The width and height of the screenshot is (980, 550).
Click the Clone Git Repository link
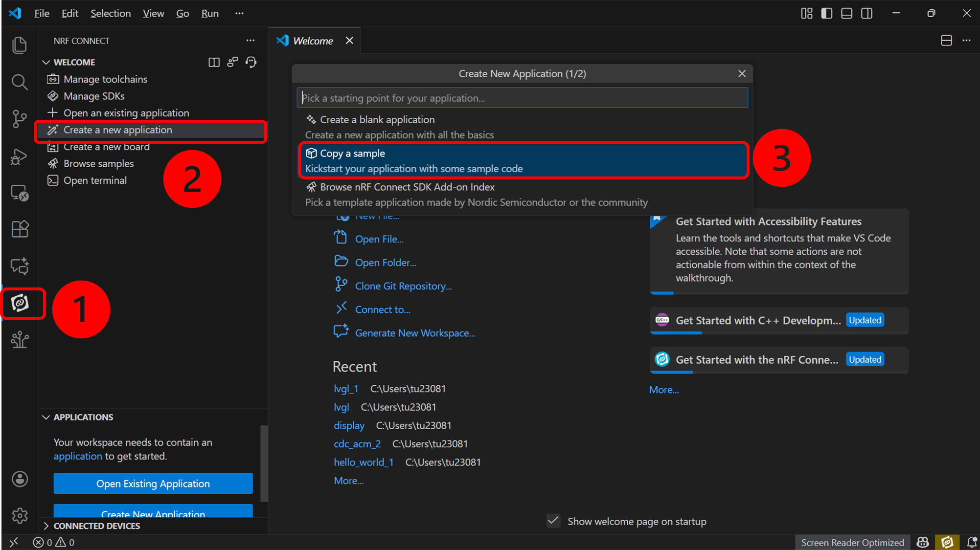pos(403,286)
